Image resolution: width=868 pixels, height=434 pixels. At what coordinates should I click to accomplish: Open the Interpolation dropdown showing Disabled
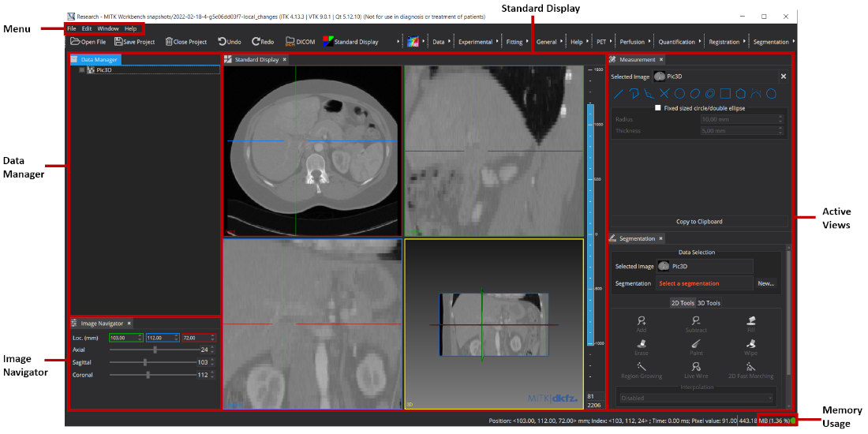(696, 398)
